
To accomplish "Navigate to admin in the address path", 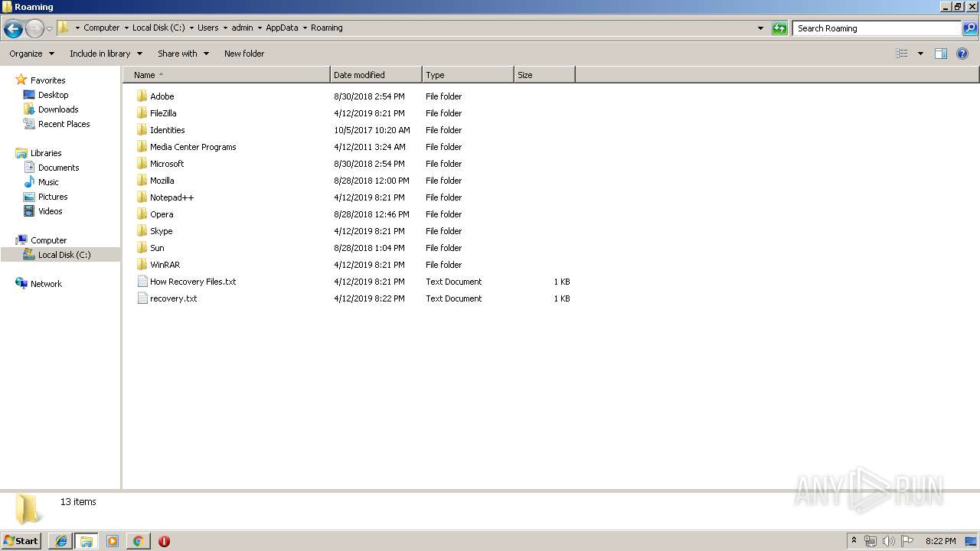I will (x=242, y=28).
